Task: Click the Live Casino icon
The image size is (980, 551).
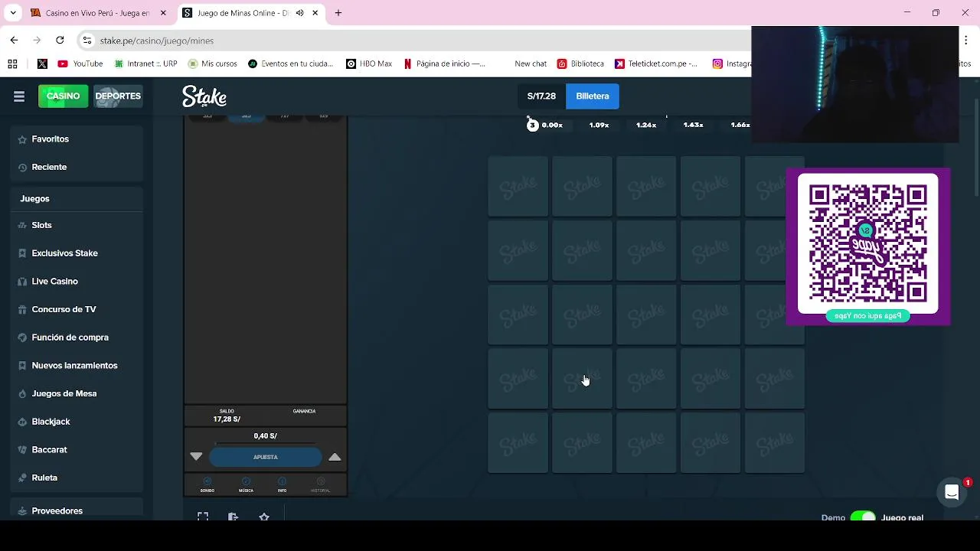Action: pos(22,282)
